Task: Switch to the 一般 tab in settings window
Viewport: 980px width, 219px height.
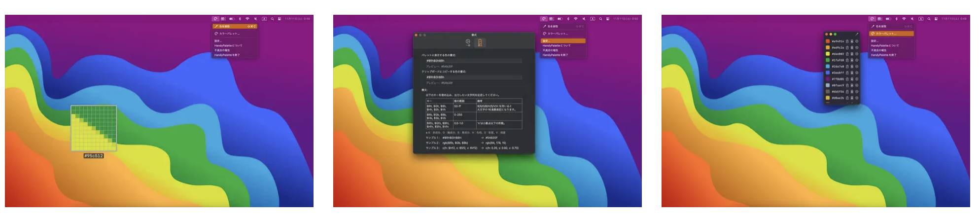Action: tap(468, 42)
